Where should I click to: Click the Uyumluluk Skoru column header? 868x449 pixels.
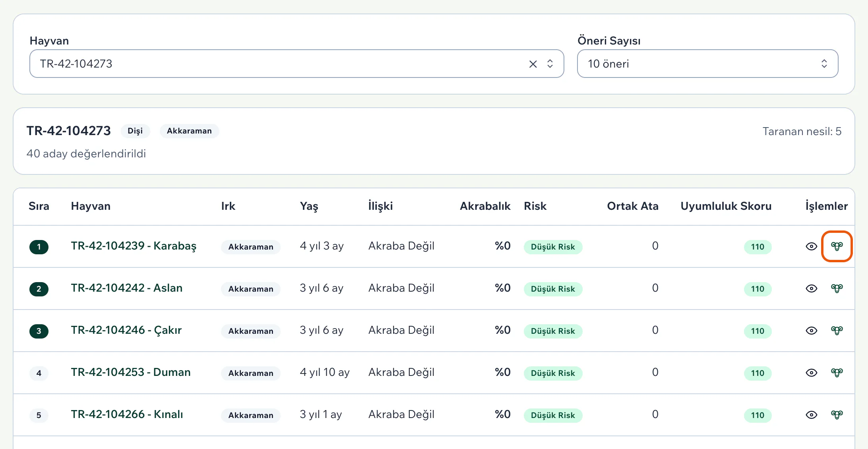(726, 206)
